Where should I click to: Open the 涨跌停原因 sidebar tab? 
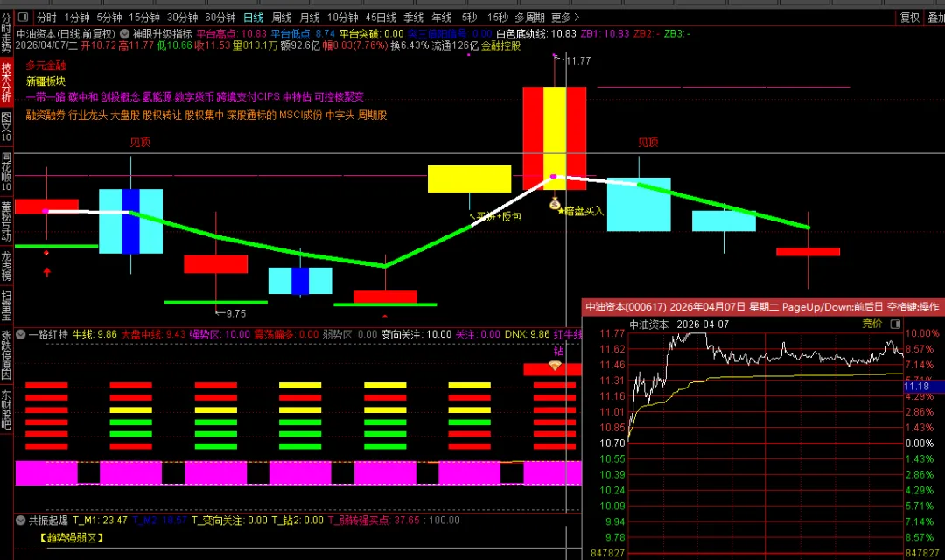6,355
